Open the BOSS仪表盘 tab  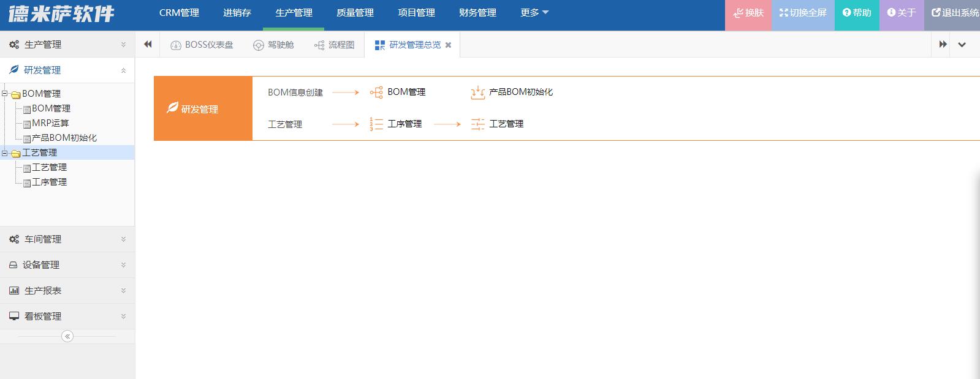coord(202,45)
